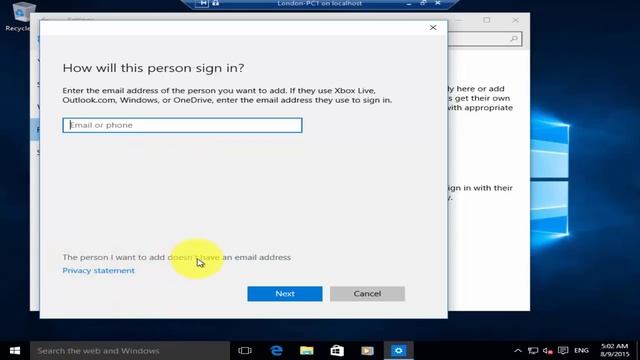The image size is (640, 360).
Task: Open the Store app from taskbar
Action: 337,351
